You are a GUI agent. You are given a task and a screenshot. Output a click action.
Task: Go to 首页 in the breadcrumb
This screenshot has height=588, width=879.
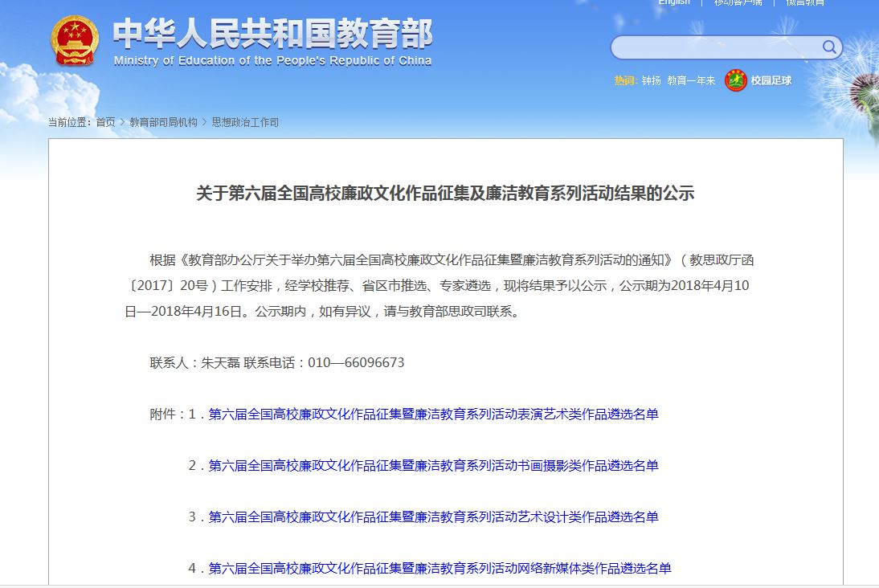(x=105, y=123)
